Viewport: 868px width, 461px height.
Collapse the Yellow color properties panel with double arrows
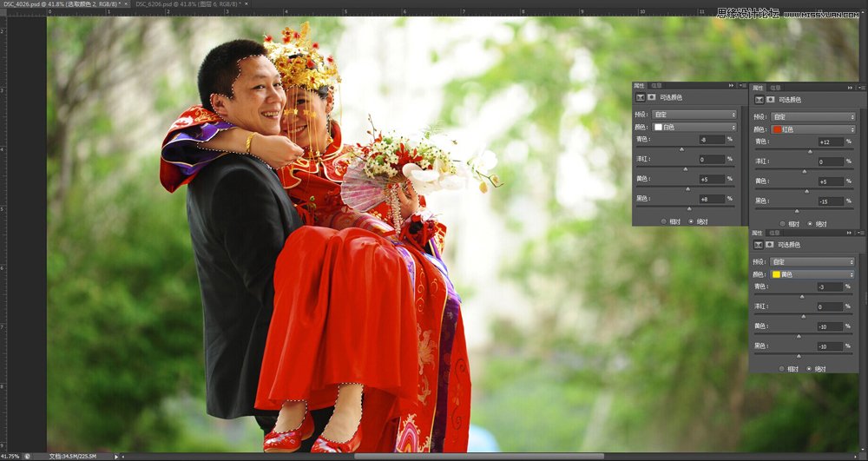tap(851, 233)
